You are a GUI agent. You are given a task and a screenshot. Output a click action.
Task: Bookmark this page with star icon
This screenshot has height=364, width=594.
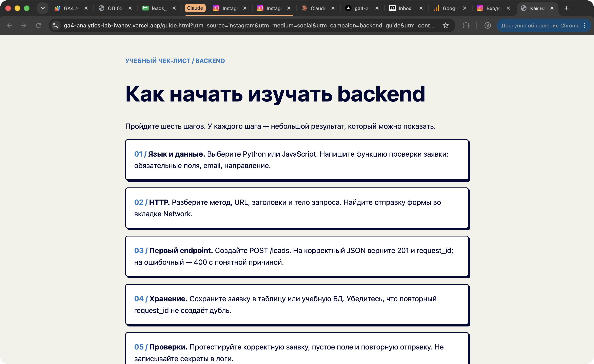click(x=446, y=25)
